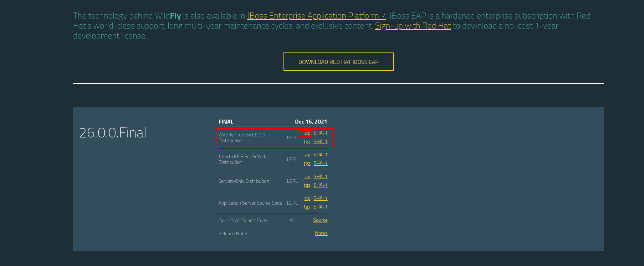Click the 'FINAL' column header text
This screenshot has width=644, height=266.
point(226,122)
